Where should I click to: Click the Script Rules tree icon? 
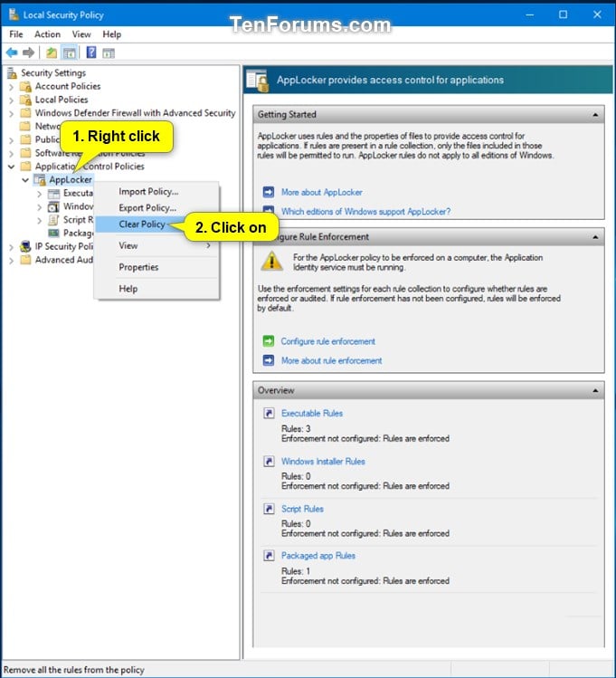coord(53,220)
